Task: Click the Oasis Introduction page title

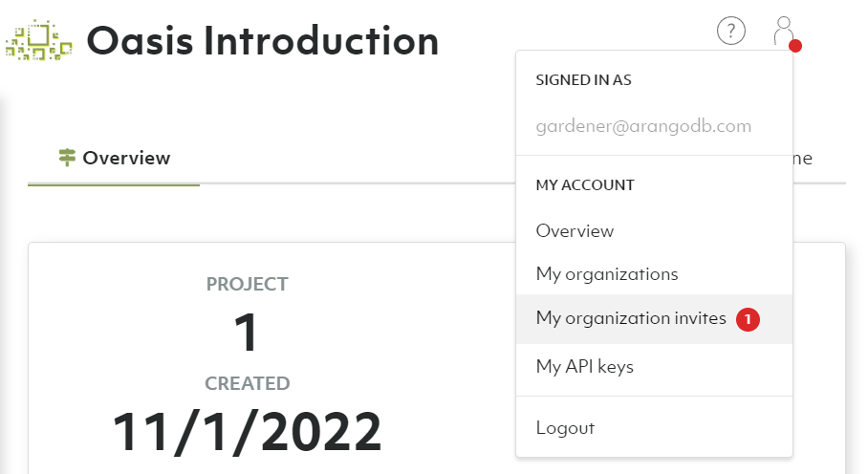Action: coord(263,40)
